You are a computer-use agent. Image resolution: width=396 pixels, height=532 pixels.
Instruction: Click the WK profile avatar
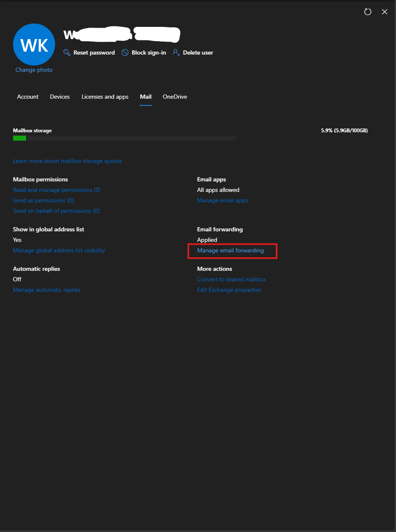click(x=34, y=45)
